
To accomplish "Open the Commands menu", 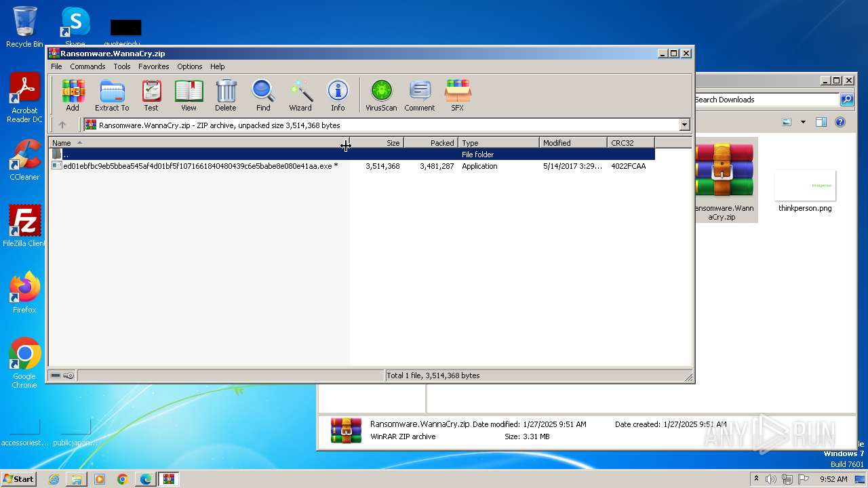I will (x=87, y=66).
